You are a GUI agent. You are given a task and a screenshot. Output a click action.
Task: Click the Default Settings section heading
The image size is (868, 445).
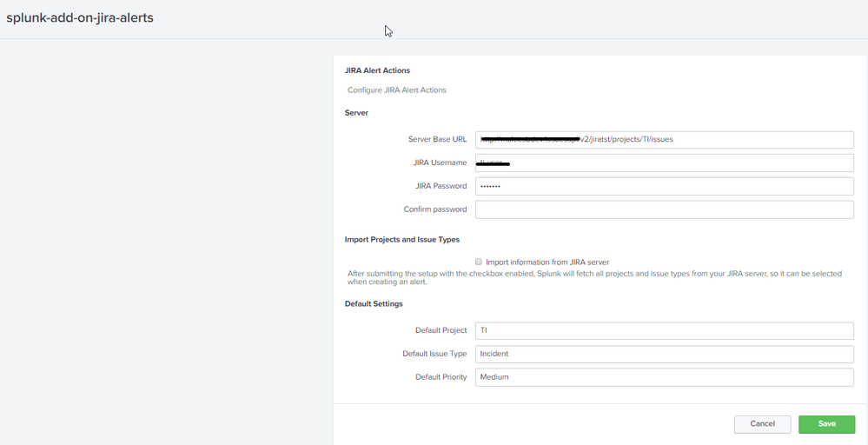374,303
